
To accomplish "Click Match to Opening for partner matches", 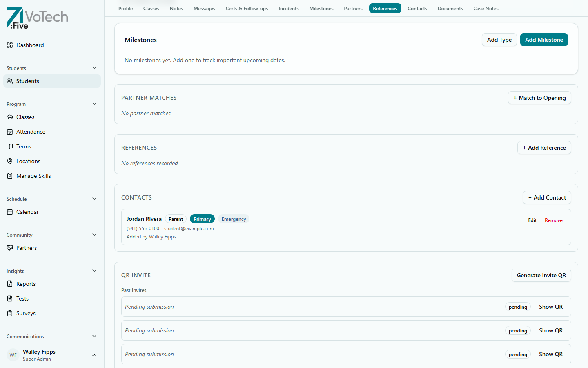I will pos(539,98).
